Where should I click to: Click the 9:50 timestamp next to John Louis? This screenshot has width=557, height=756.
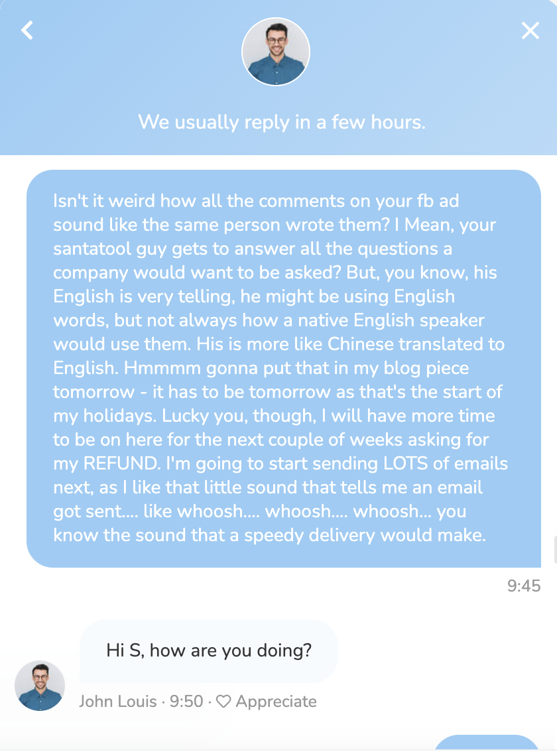[x=186, y=701]
